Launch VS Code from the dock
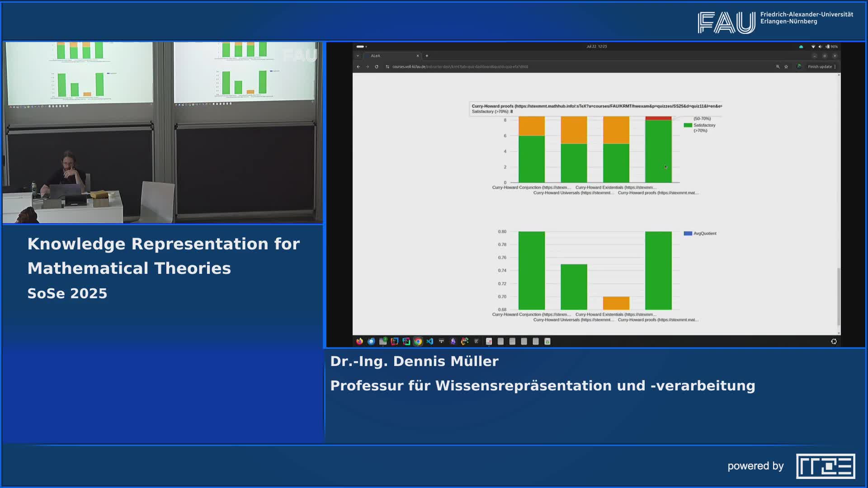The image size is (868, 488). (x=429, y=342)
